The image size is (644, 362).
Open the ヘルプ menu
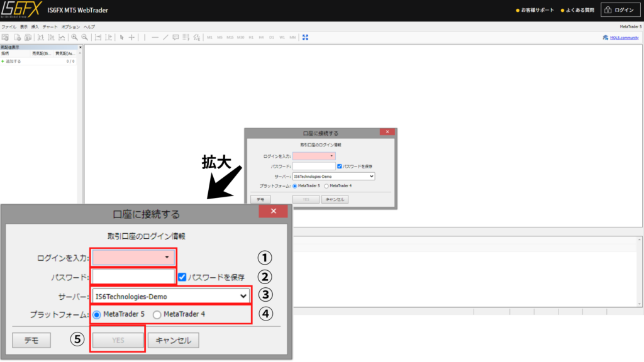tap(89, 27)
